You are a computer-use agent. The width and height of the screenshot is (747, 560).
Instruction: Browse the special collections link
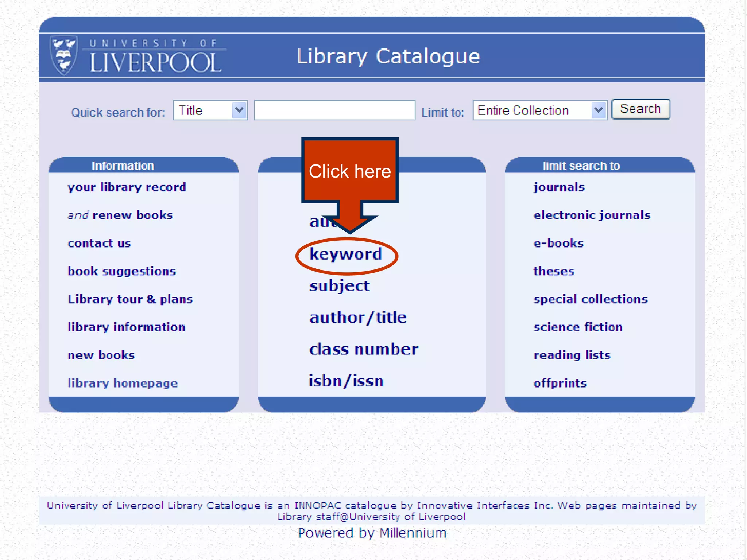(x=590, y=299)
